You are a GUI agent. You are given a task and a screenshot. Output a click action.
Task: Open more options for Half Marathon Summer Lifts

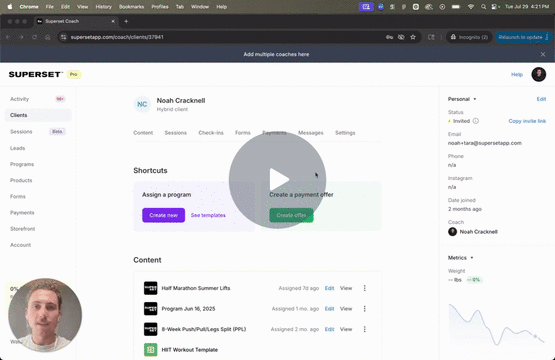pyautogui.click(x=364, y=288)
